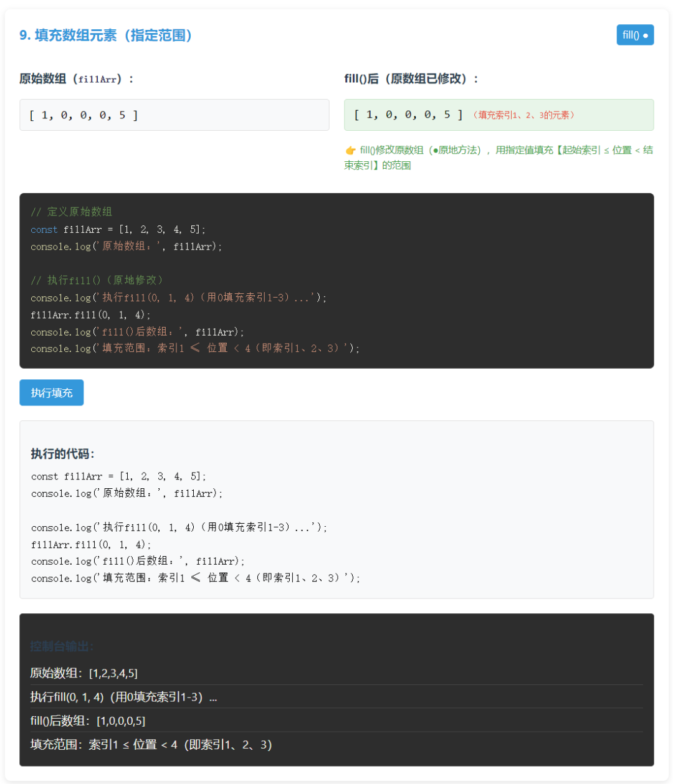Click the 执行的代码: heading
This screenshot has height=784, width=673.
[62, 454]
